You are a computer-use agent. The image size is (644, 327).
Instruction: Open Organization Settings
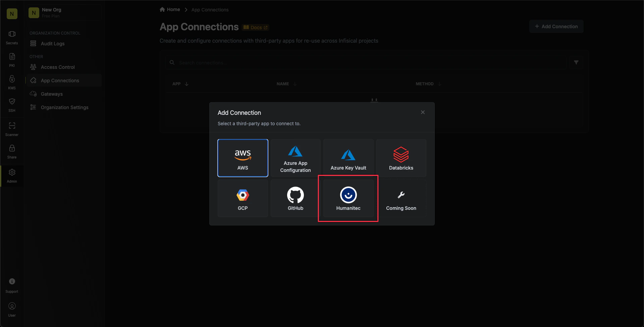[x=64, y=107]
